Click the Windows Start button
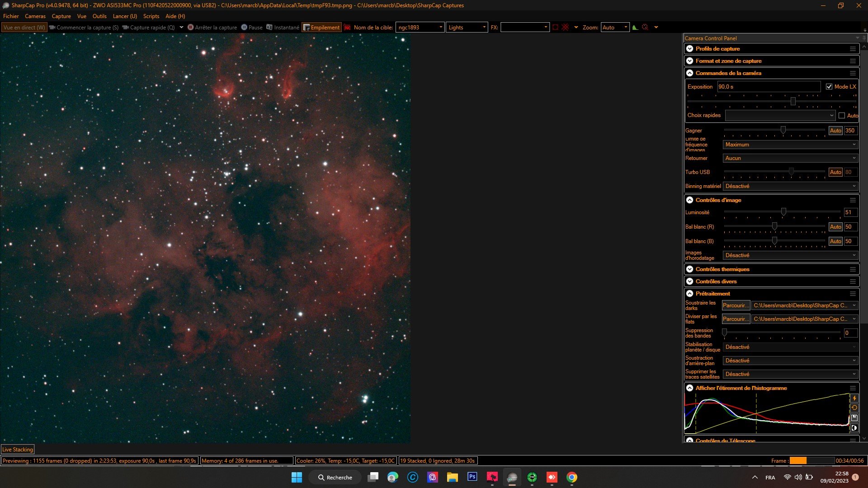Image resolution: width=868 pixels, height=488 pixels. [297, 477]
